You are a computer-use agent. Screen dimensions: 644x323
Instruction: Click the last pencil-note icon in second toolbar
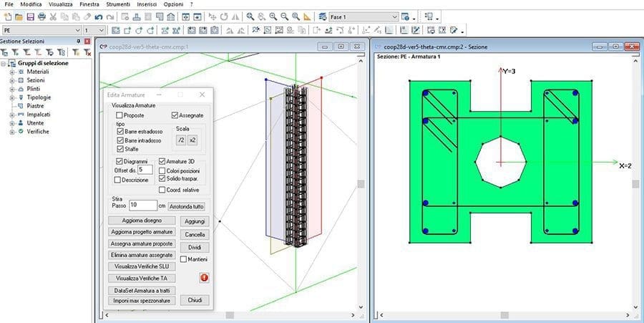454,30
